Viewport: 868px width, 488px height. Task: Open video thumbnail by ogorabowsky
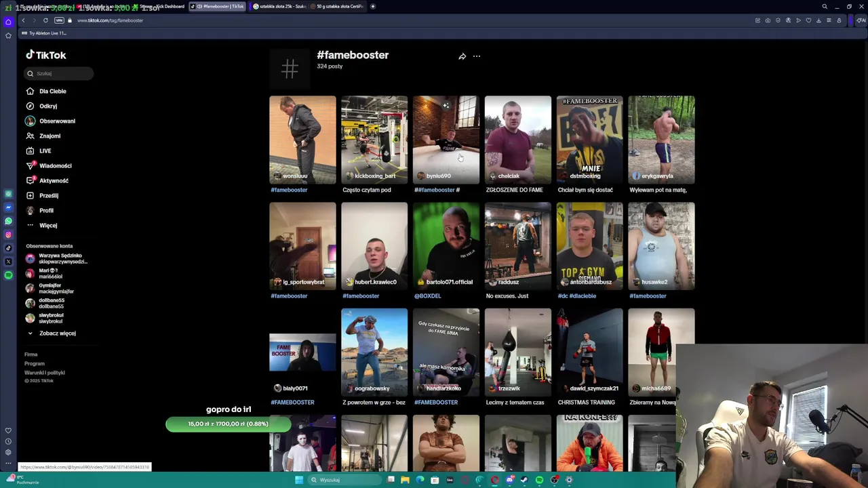tap(374, 352)
